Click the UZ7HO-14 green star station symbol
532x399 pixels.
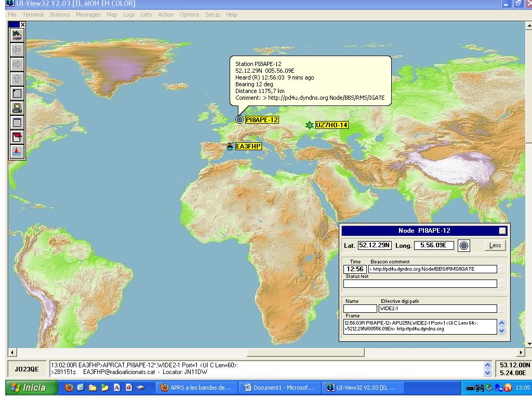tap(310, 125)
